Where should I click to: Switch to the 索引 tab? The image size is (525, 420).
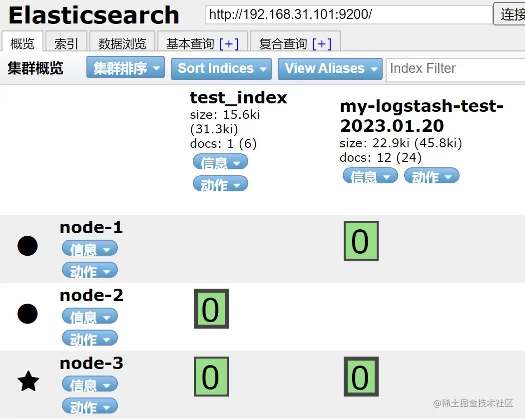click(66, 42)
